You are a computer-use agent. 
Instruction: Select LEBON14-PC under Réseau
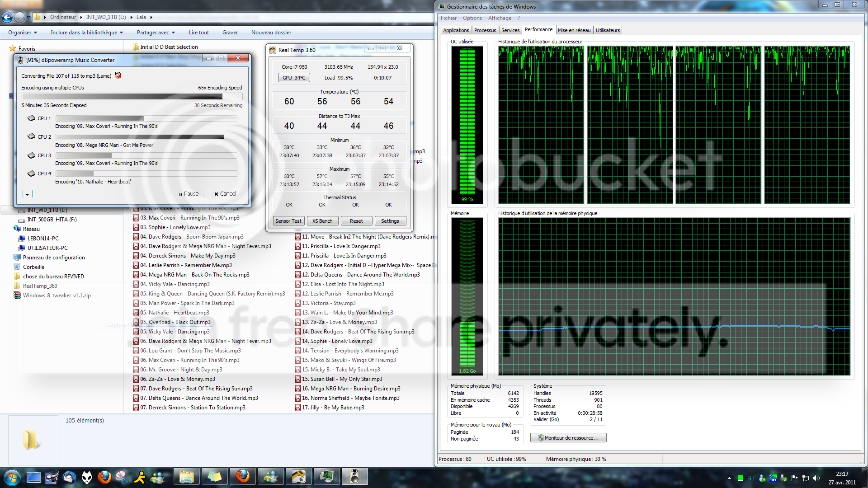(43, 239)
